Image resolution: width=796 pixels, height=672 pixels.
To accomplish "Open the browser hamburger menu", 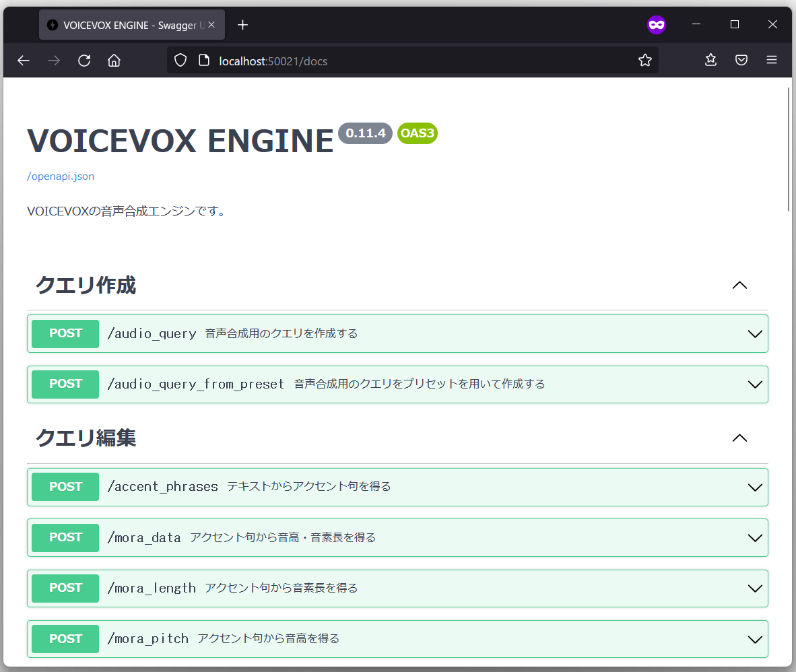I will 772,61.
